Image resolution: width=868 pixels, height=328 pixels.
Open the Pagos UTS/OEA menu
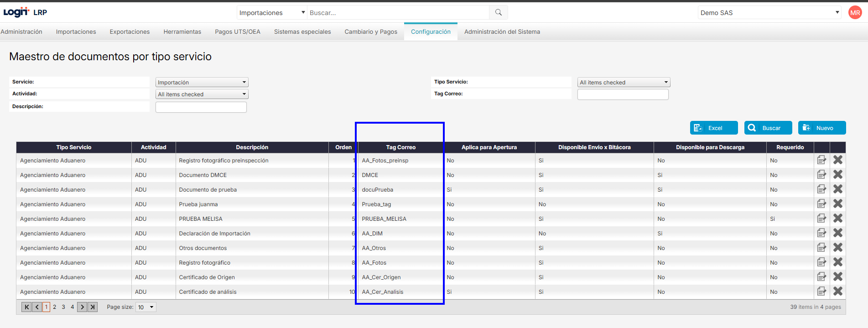(238, 31)
